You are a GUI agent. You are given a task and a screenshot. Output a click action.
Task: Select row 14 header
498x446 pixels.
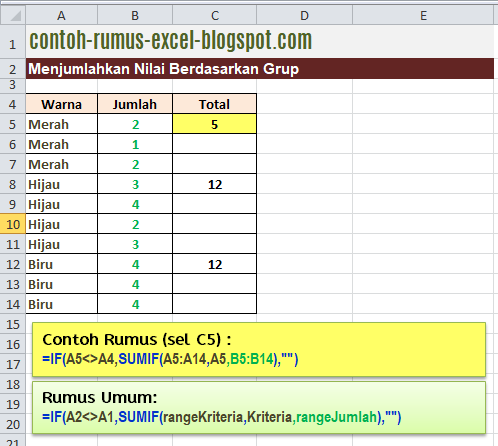13,304
